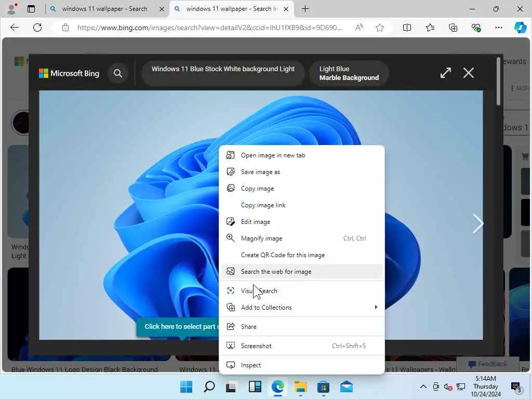The image size is (532, 399).
Task: Go to next image arrow
Action: pos(478,223)
